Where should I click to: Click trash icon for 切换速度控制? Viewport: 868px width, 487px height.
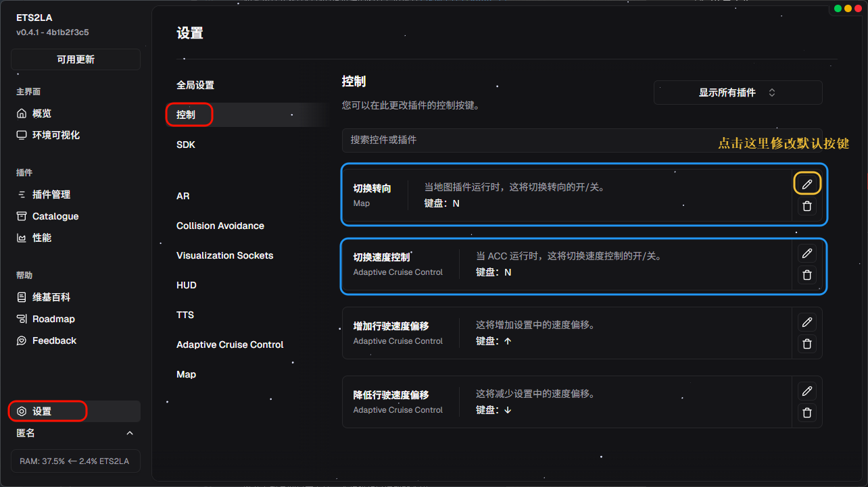click(806, 275)
